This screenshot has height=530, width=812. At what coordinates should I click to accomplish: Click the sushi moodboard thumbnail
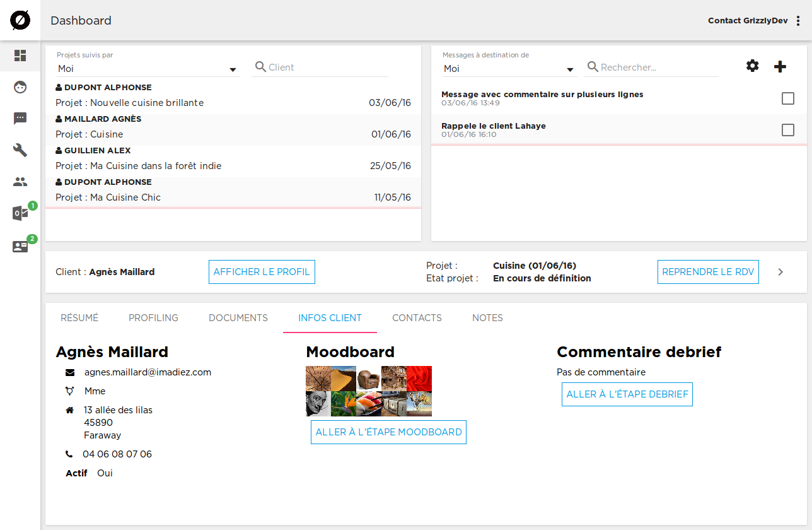pos(369,404)
